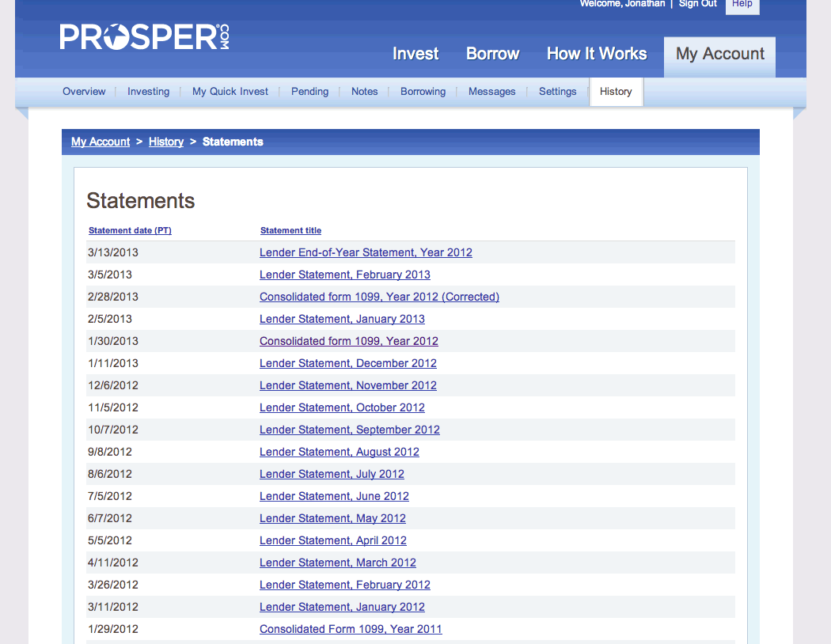Go to How It Works section
The height and width of the screenshot is (644, 831).
(x=597, y=54)
